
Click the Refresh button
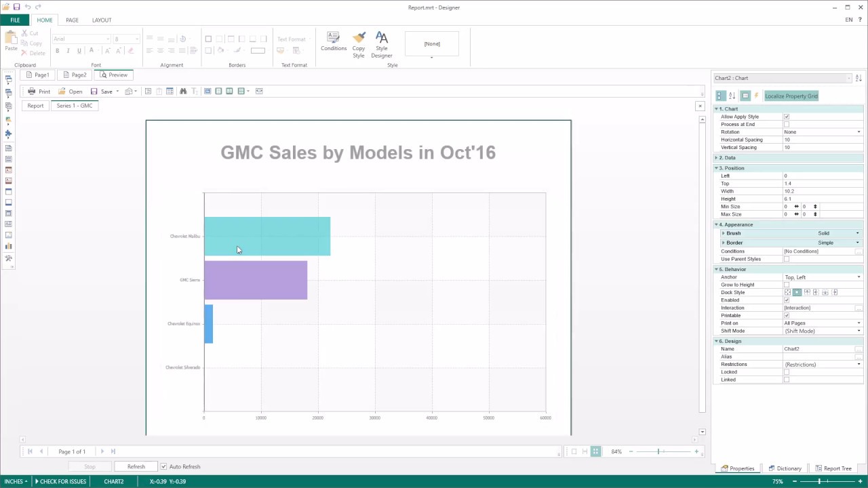pos(136,466)
